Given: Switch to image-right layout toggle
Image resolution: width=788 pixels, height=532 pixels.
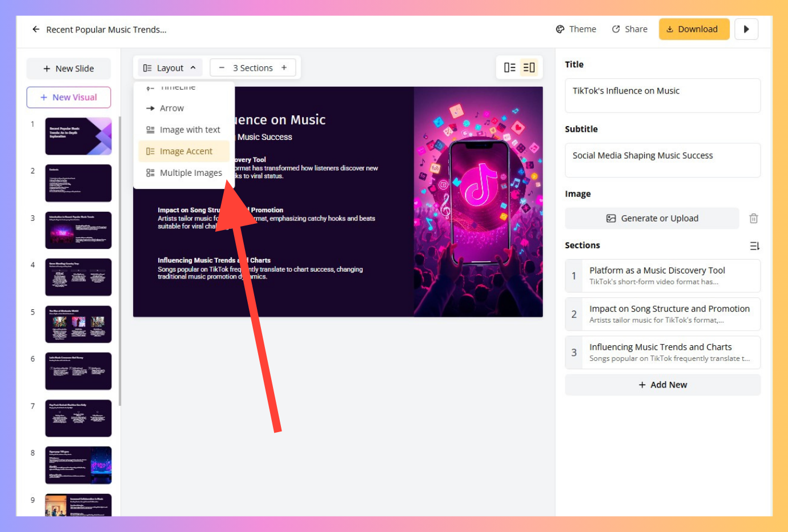Looking at the screenshot, I should 529,67.
